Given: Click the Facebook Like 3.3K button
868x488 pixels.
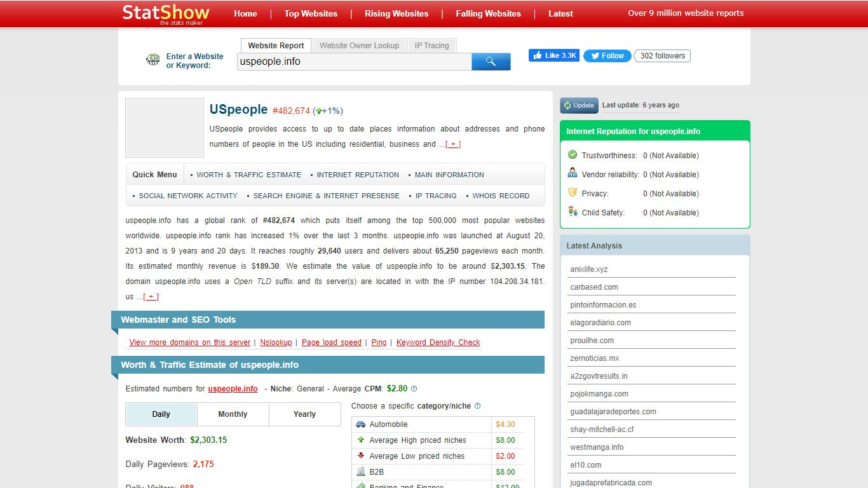Looking at the screenshot, I should click(x=553, y=55).
